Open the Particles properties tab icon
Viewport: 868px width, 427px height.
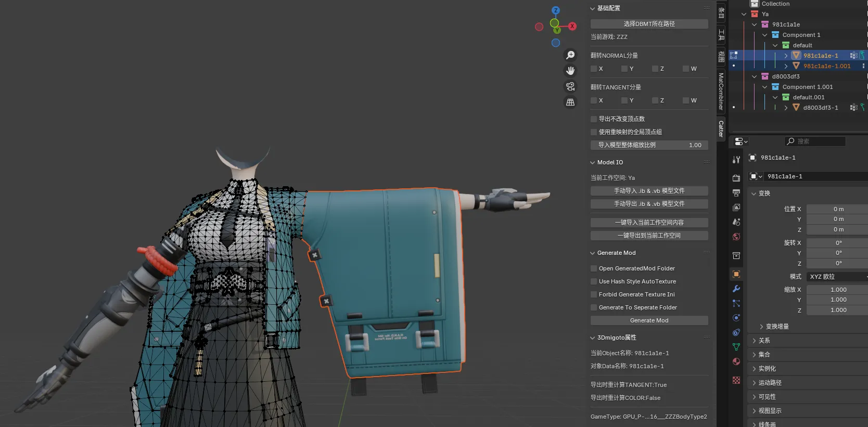[736, 303]
